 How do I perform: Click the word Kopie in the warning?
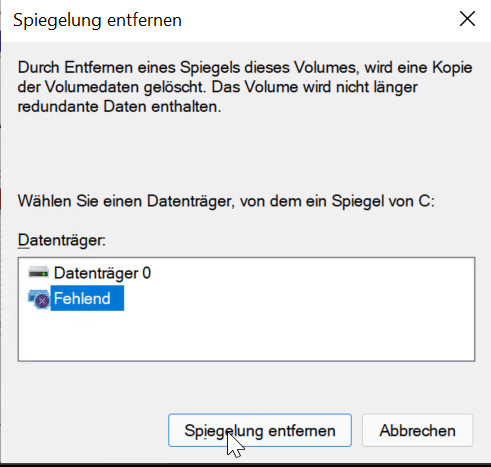(x=452, y=67)
